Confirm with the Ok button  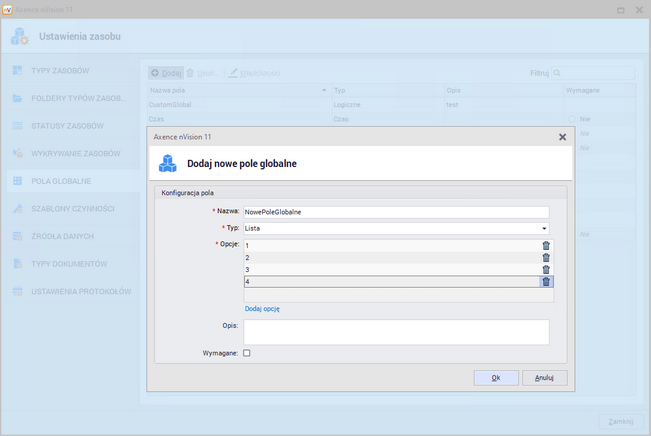click(x=495, y=378)
